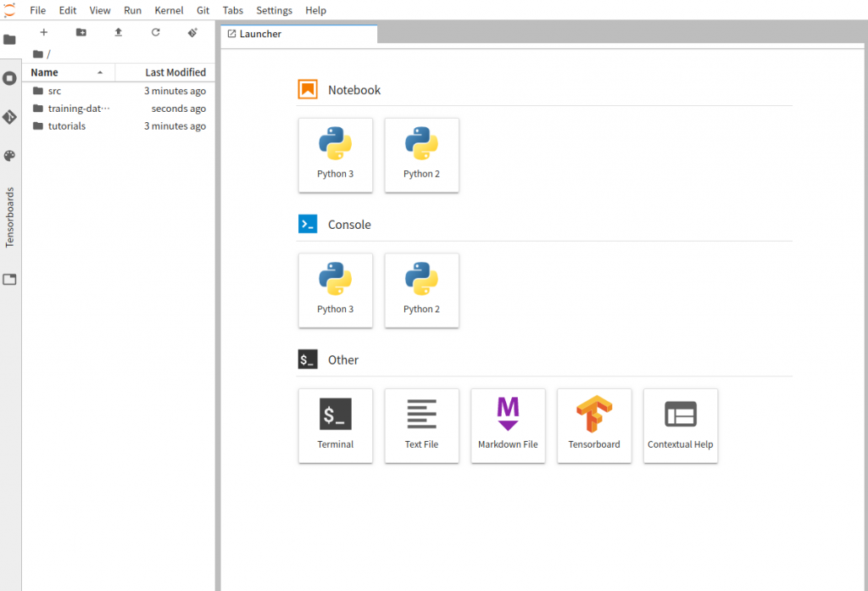Open the Git menu

click(x=203, y=10)
